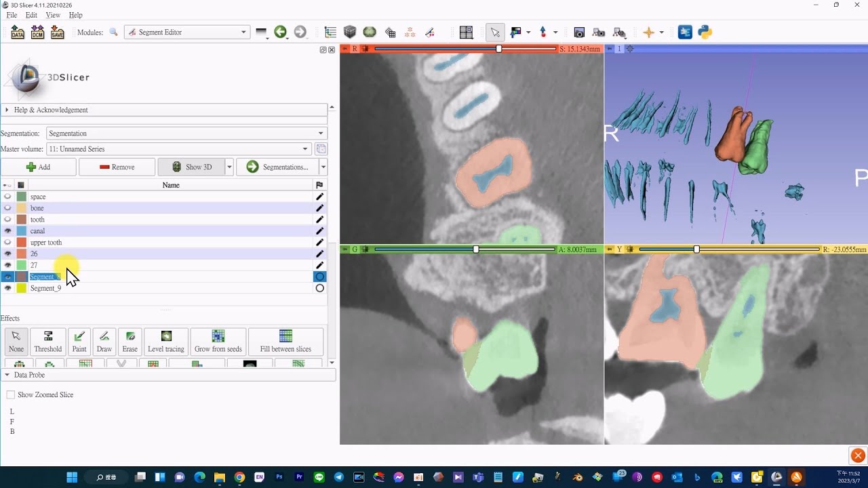Open the Segmentation node dropdown
The height and width of the screenshot is (488, 868).
pos(186,134)
